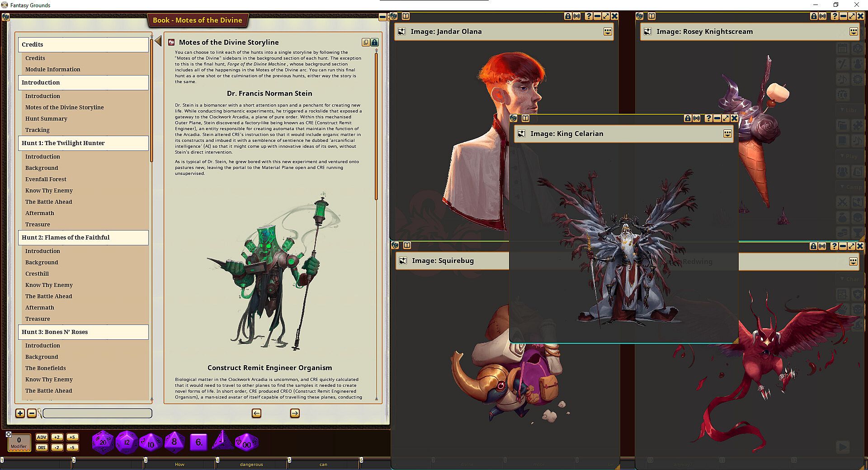Screen dimensions: 868x470
Task: Roll the purple d4 die
Action: [223, 441]
